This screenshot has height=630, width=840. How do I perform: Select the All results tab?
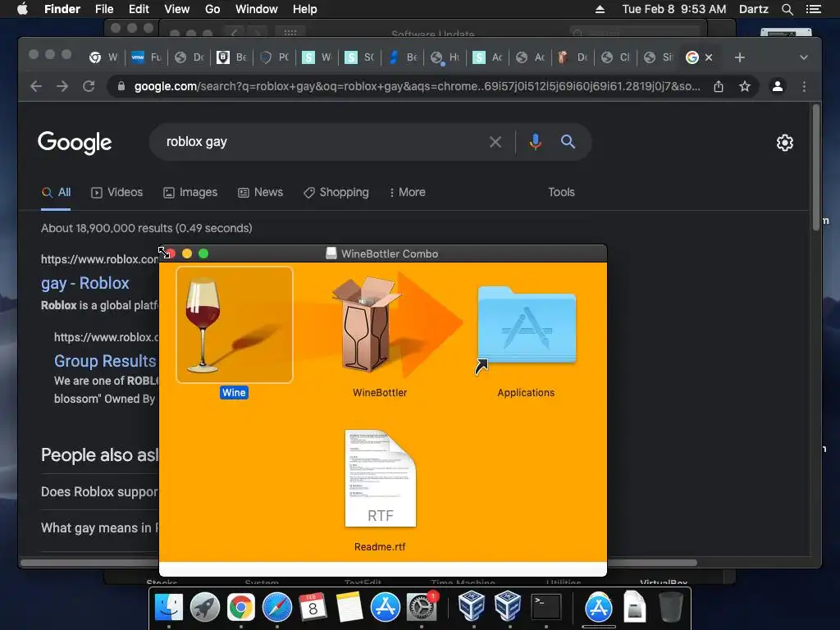(x=57, y=192)
